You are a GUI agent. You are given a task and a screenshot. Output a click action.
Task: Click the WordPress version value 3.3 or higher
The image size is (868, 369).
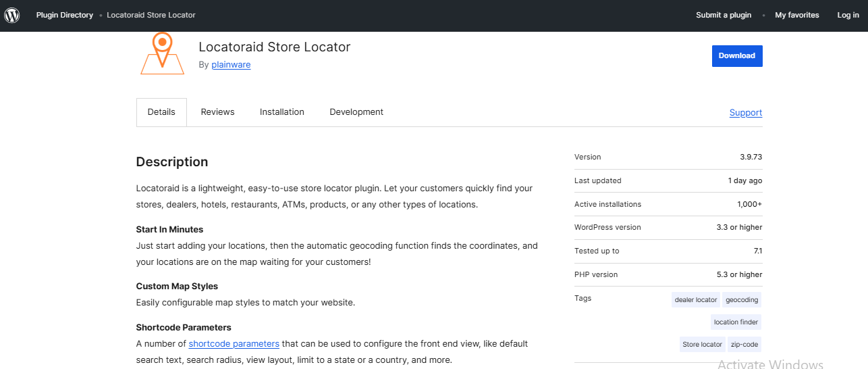740,228
